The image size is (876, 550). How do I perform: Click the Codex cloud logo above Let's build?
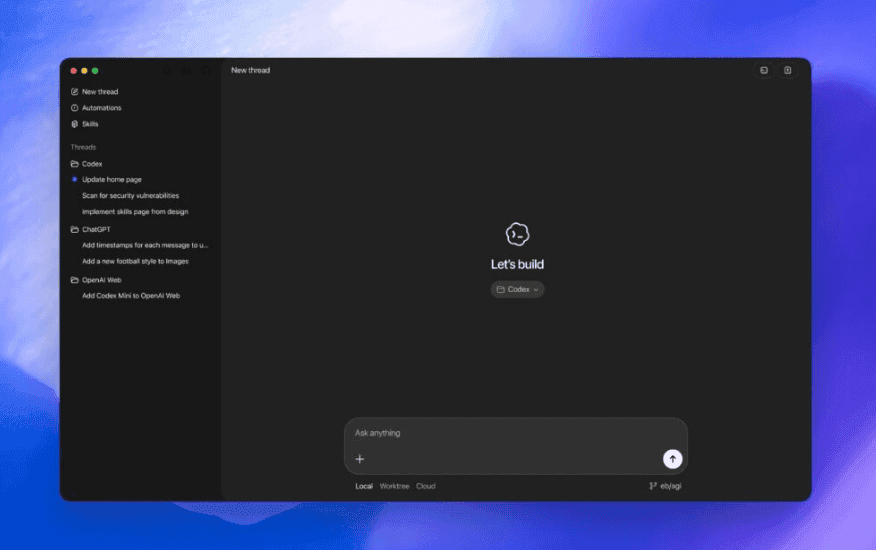point(517,235)
